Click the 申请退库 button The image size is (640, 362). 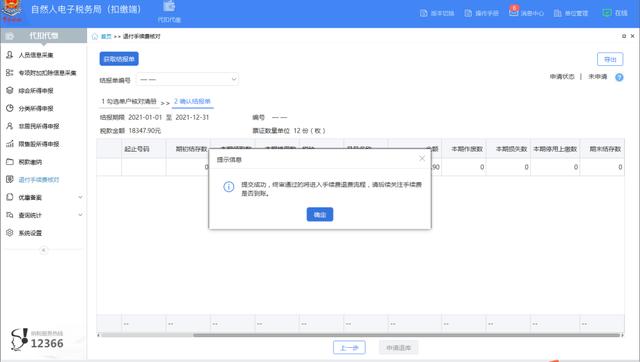pos(398,348)
